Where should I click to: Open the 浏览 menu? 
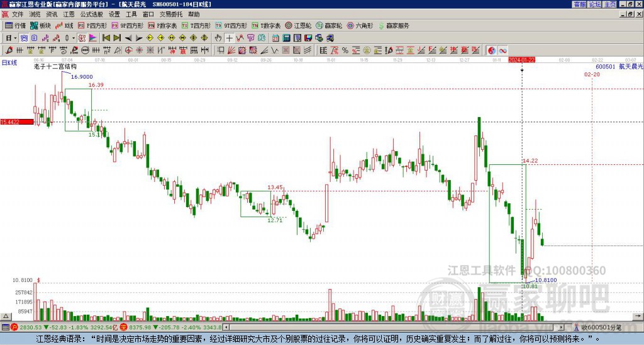pos(35,14)
